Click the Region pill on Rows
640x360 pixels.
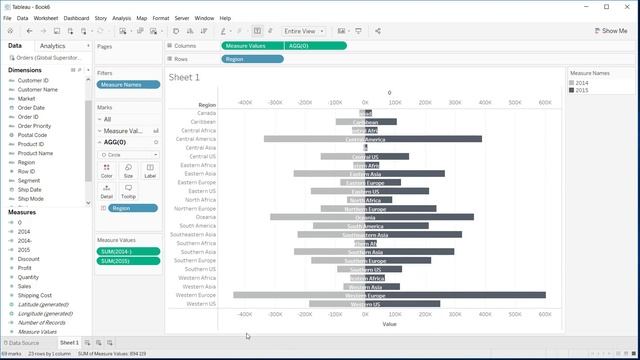point(253,59)
